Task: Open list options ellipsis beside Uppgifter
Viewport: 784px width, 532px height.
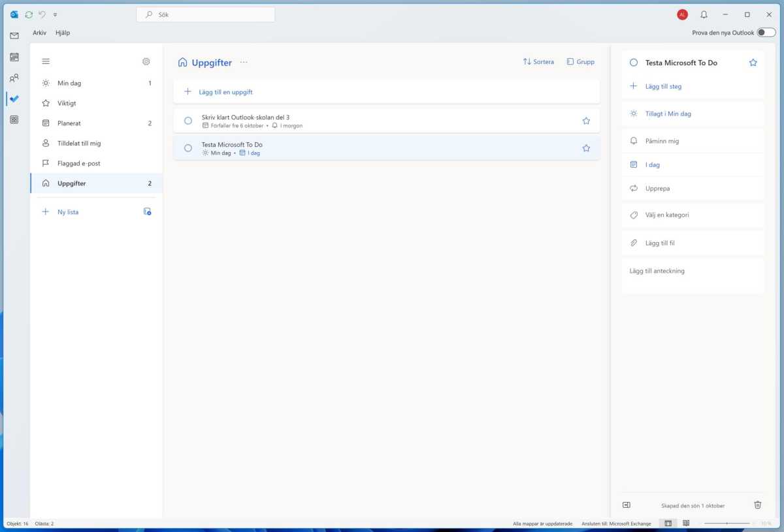Action: 244,63
